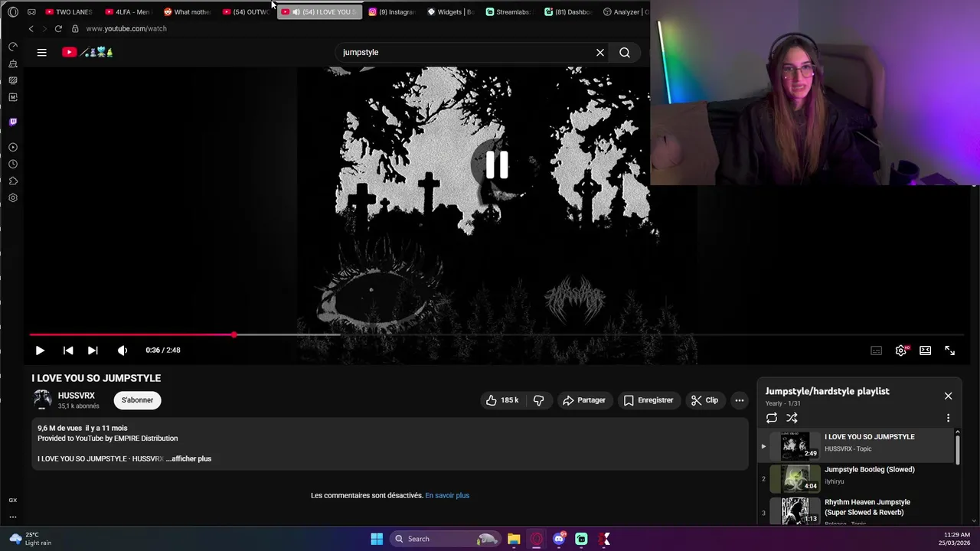Go back with the browser back arrow
This screenshot has width=980, height=551.
(31, 28)
